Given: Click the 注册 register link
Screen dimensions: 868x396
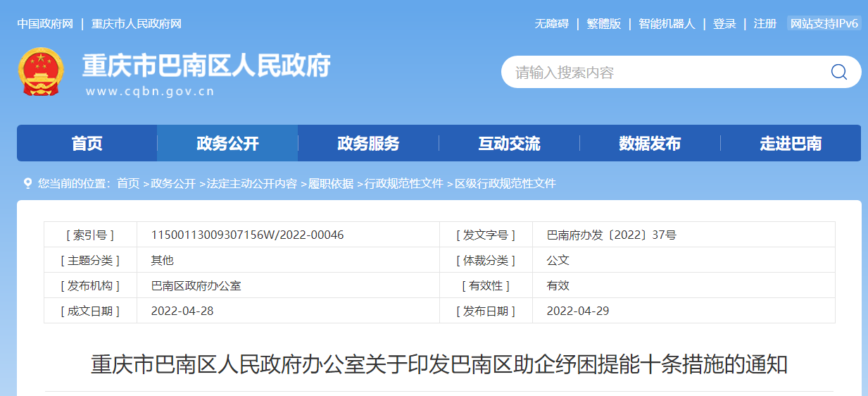Looking at the screenshot, I should tap(765, 24).
